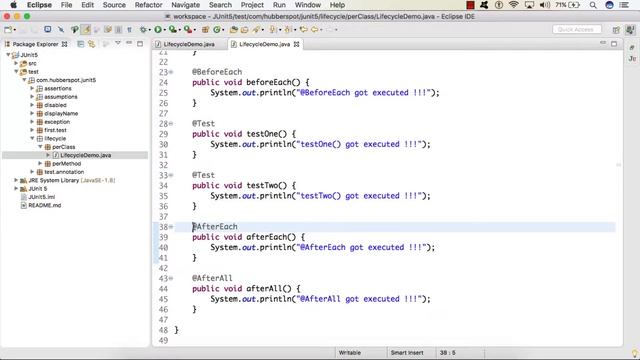Click the Open Type toolbar icon
This screenshot has width=640, height=360.
click(233, 29)
